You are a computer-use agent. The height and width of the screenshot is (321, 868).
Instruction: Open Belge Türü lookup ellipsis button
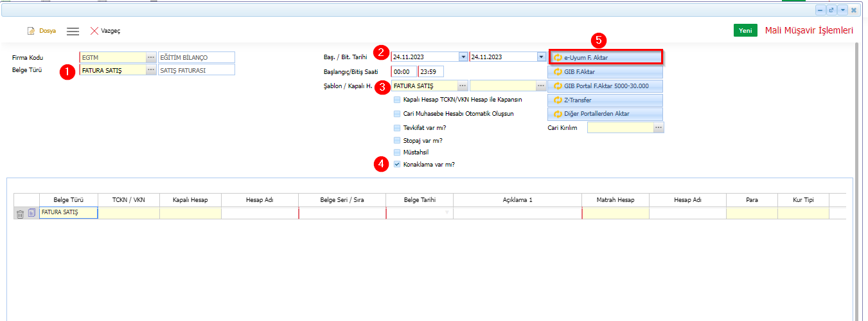click(151, 70)
